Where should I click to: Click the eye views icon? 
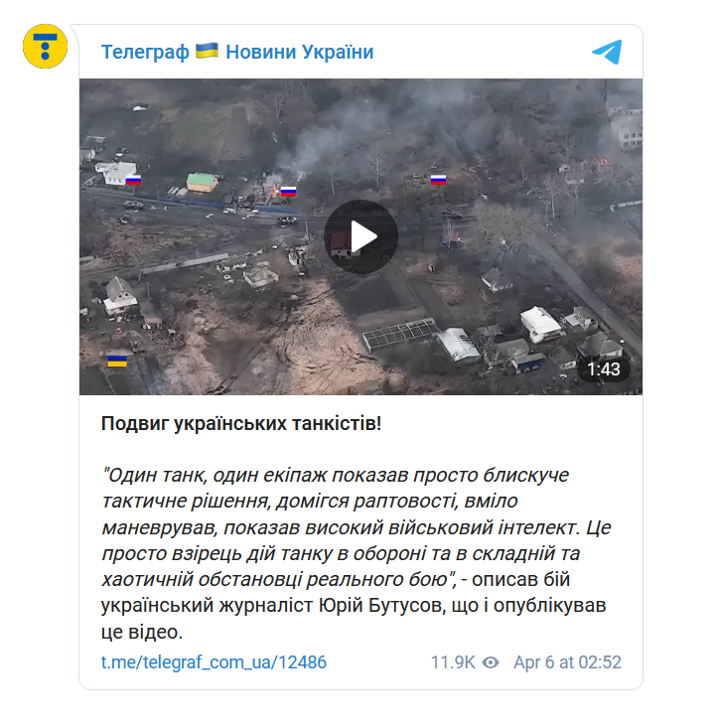click(x=491, y=662)
